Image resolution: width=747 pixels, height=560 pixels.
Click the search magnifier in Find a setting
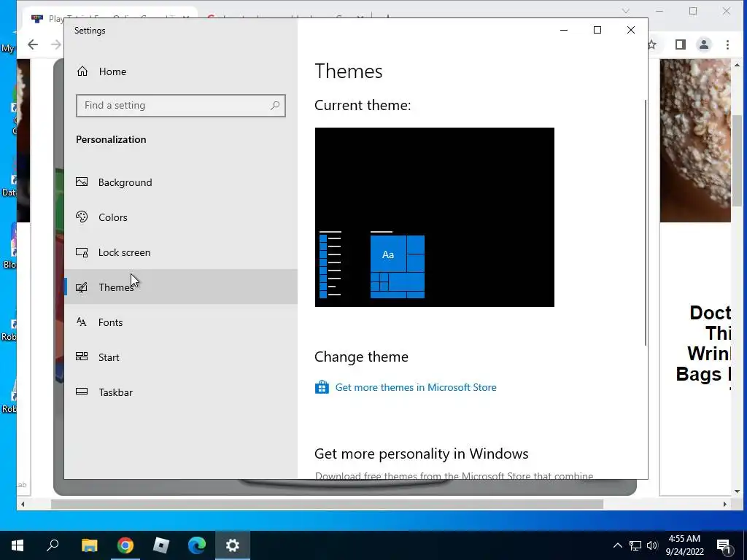click(x=275, y=105)
